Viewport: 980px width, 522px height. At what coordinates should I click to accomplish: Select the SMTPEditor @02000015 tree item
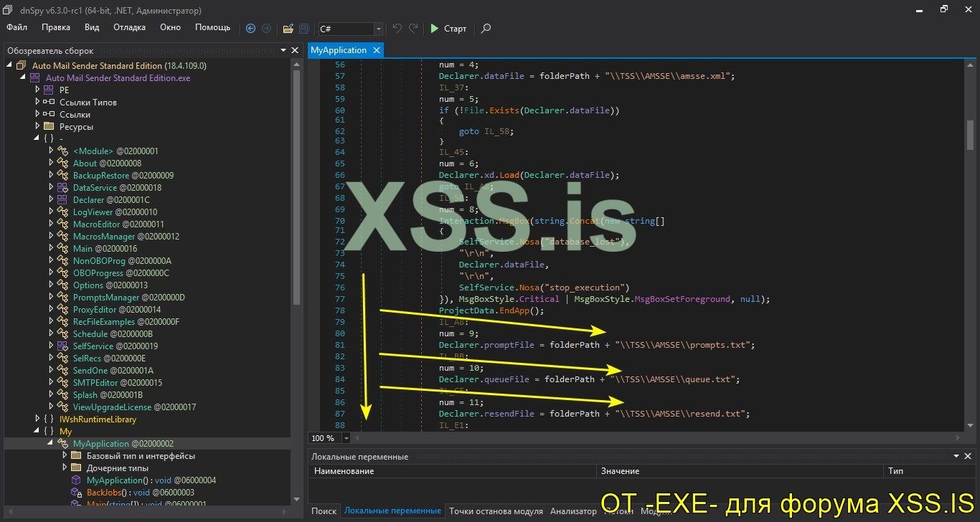coord(118,382)
